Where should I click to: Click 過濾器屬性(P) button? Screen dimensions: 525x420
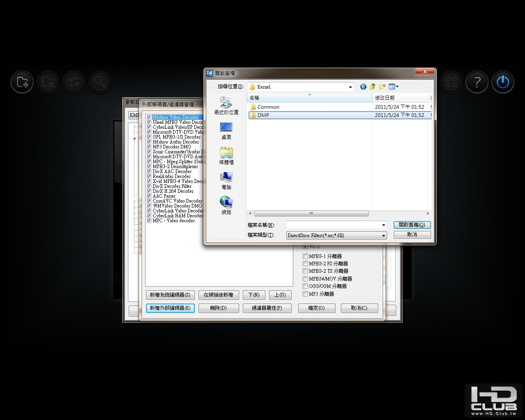267,308
